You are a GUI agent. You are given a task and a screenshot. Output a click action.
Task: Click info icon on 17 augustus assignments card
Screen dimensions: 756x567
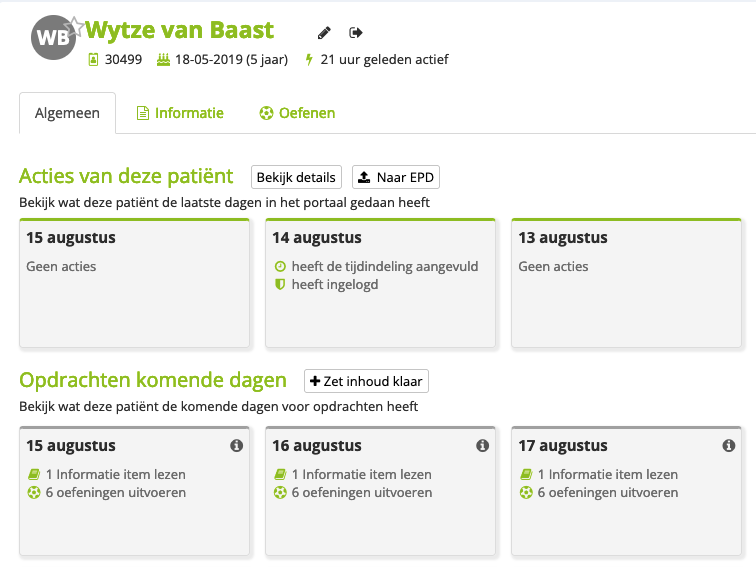click(728, 446)
